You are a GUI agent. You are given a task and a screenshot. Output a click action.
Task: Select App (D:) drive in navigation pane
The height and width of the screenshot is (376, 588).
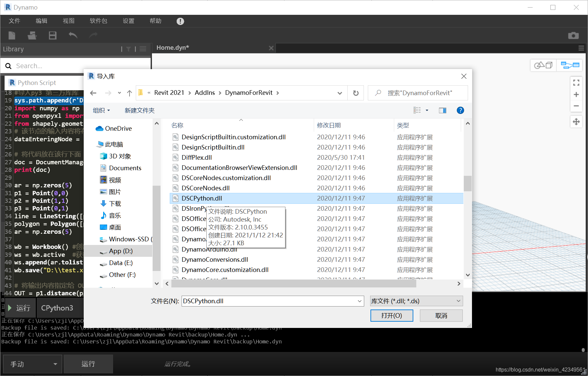(x=121, y=251)
